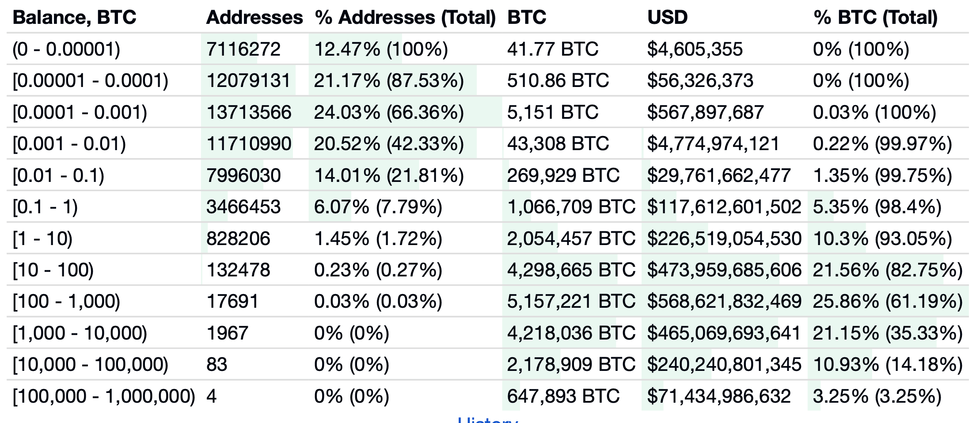Click the [100,000 - 1,000,000) balance range label
The image size is (980, 423).
pyautogui.click(x=104, y=397)
